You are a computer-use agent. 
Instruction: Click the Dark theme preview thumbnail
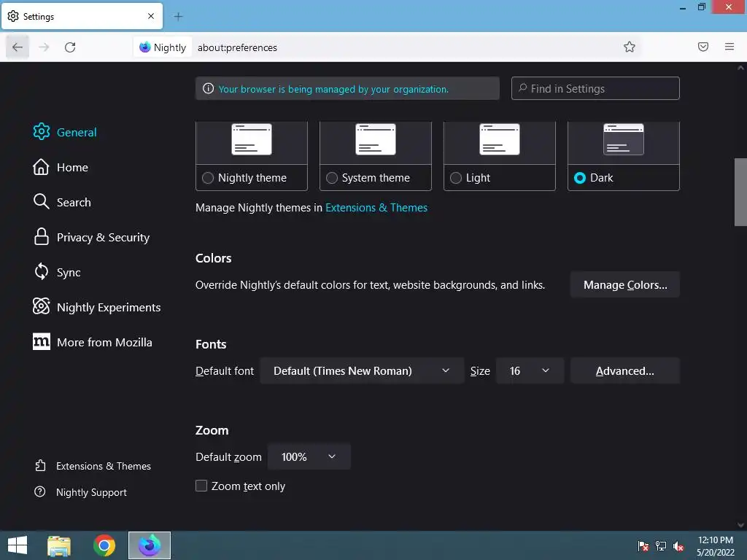(624, 139)
